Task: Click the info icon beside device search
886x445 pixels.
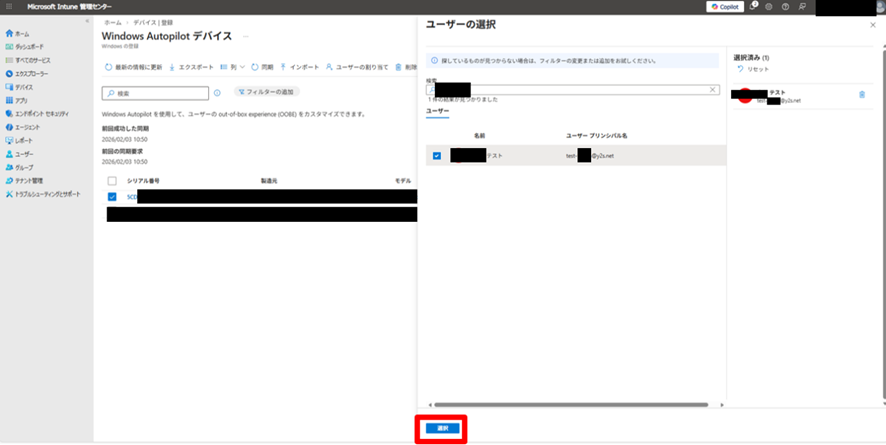Action: (217, 93)
